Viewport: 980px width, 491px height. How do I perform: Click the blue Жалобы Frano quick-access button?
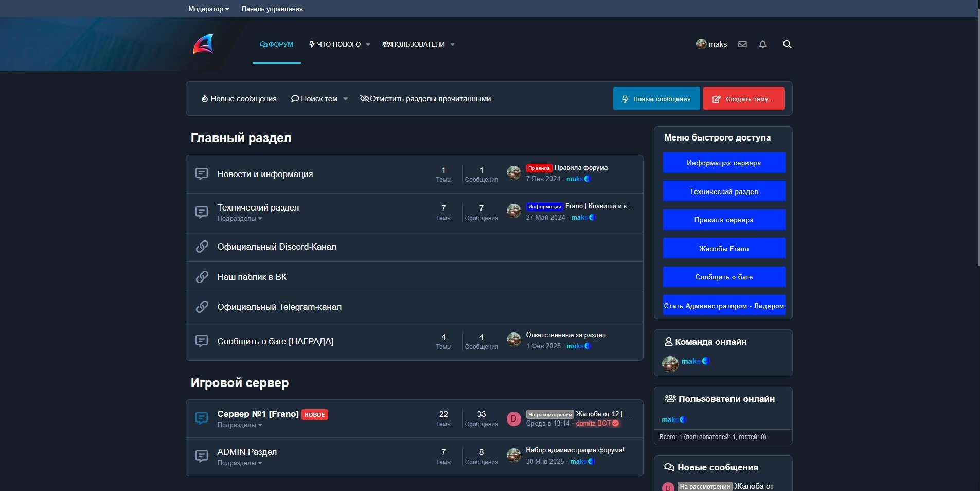pos(723,249)
